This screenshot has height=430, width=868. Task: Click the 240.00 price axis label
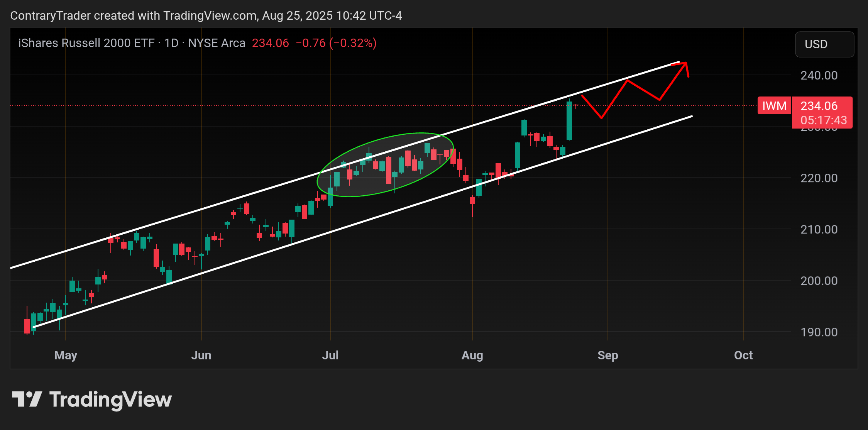click(819, 75)
